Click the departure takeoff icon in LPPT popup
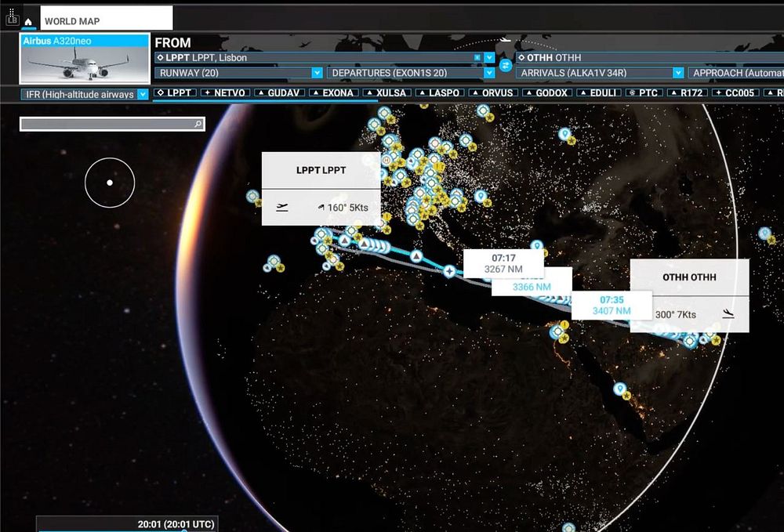The image size is (784, 532). (x=282, y=208)
